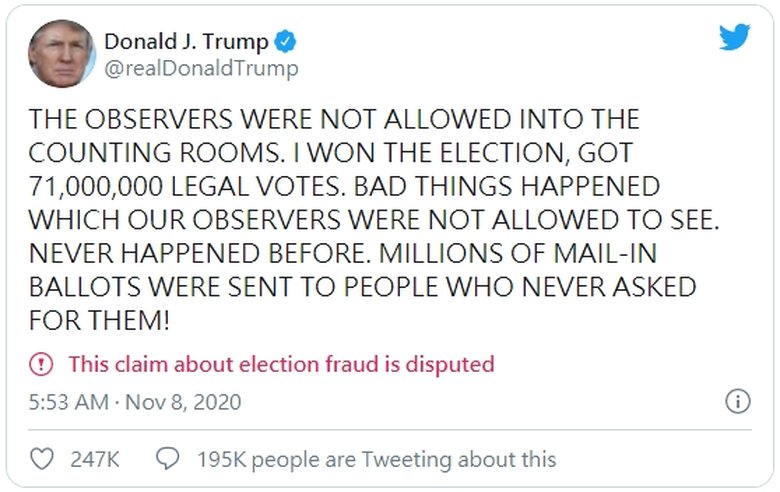
Task: Click the display name Donald J. Trump
Action: pos(186,42)
